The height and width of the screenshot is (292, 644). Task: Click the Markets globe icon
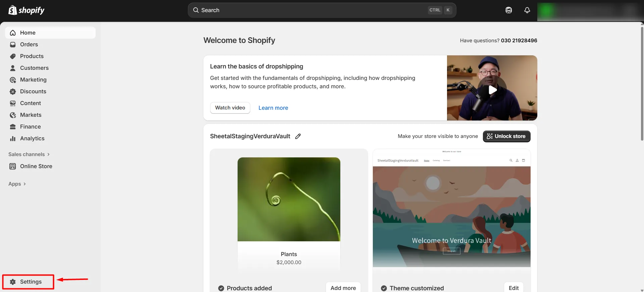(13, 115)
